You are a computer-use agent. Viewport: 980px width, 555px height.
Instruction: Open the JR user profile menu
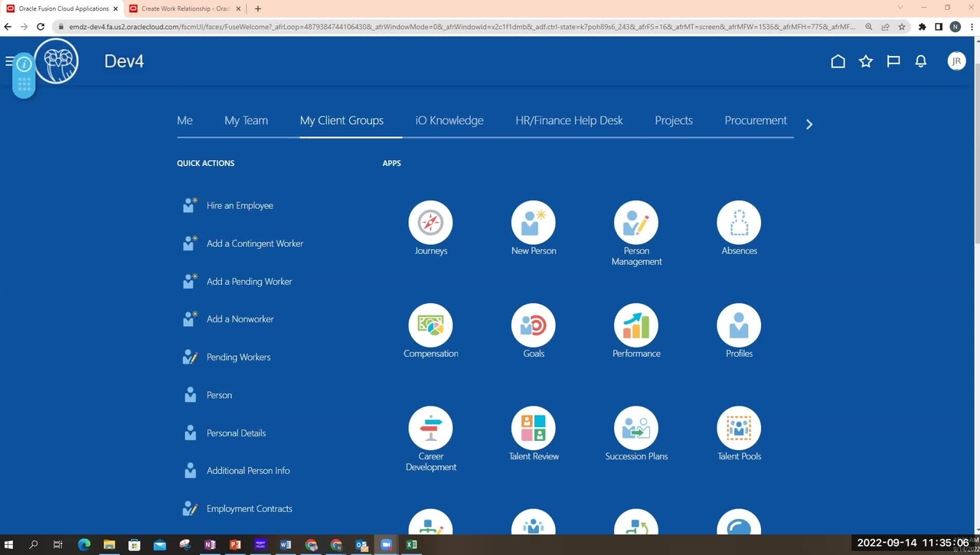956,61
